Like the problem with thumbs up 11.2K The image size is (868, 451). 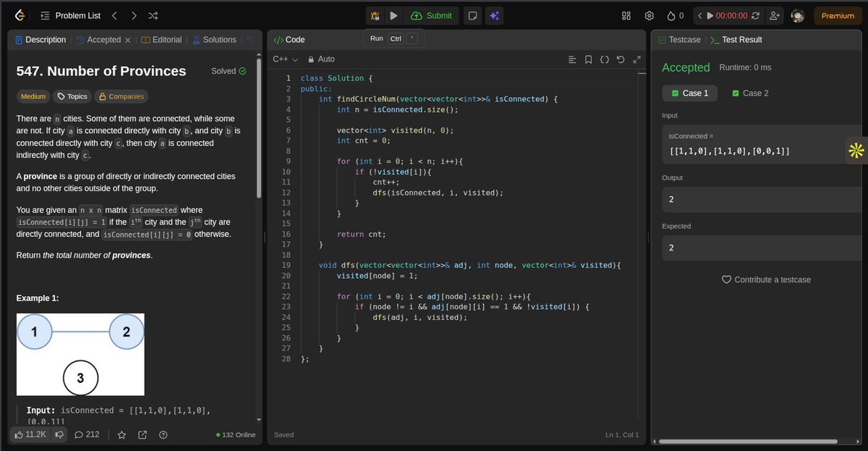point(31,434)
